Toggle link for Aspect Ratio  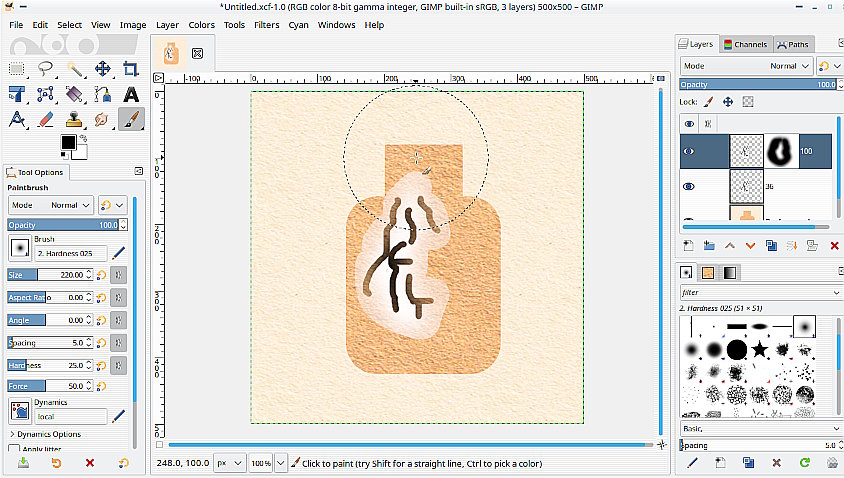coord(118,297)
